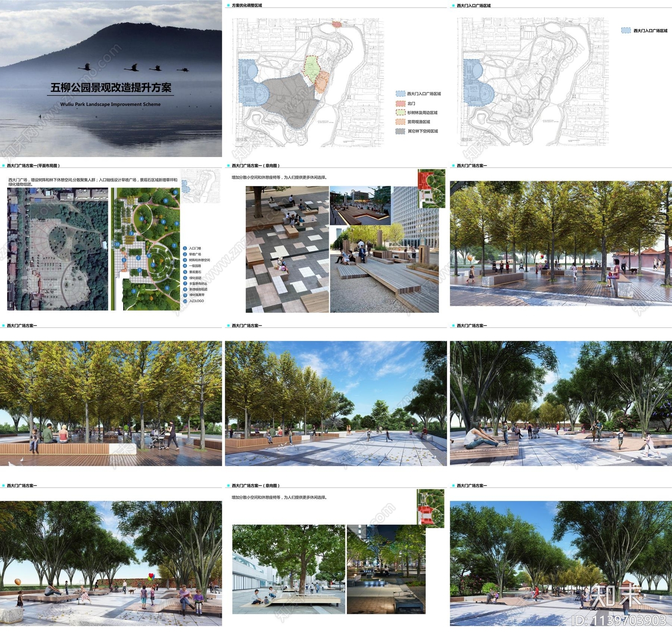This screenshot has width=672, height=637.
Task: Select the legend label 赏荷观渔区域
Action: coord(419,122)
